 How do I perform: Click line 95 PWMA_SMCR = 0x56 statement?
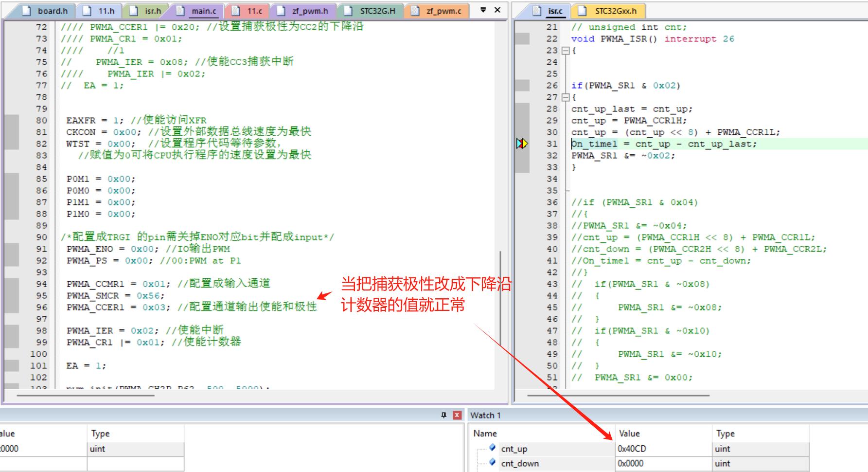[x=116, y=295]
